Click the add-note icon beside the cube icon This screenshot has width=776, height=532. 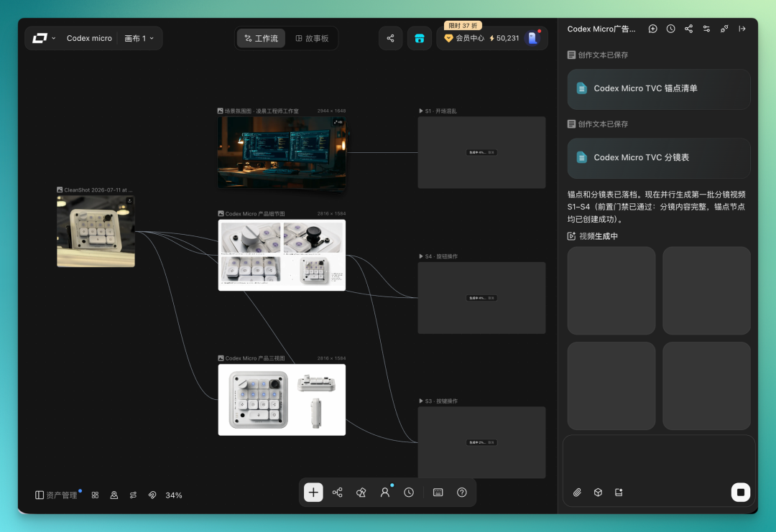[x=619, y=493]
